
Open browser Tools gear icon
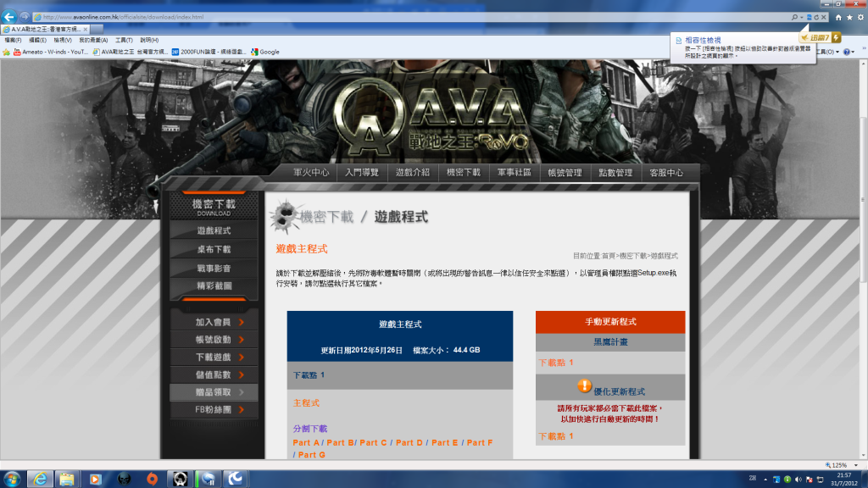pyautogui.click(x=861, y=17)
